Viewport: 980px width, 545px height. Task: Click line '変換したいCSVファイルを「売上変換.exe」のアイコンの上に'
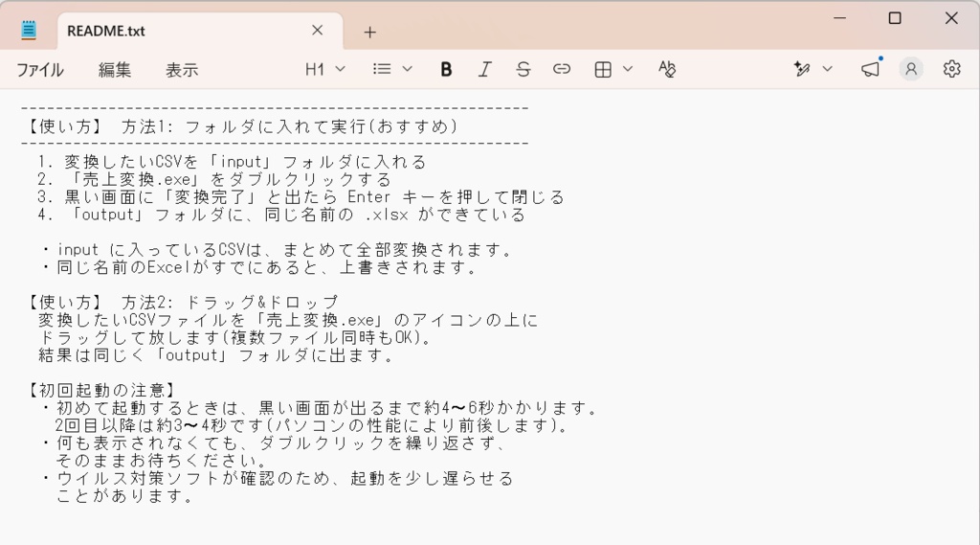tap(288, 320)
